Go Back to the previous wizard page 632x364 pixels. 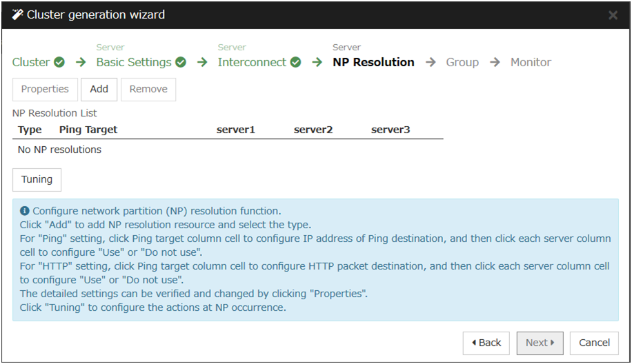(x=486, y=343)
